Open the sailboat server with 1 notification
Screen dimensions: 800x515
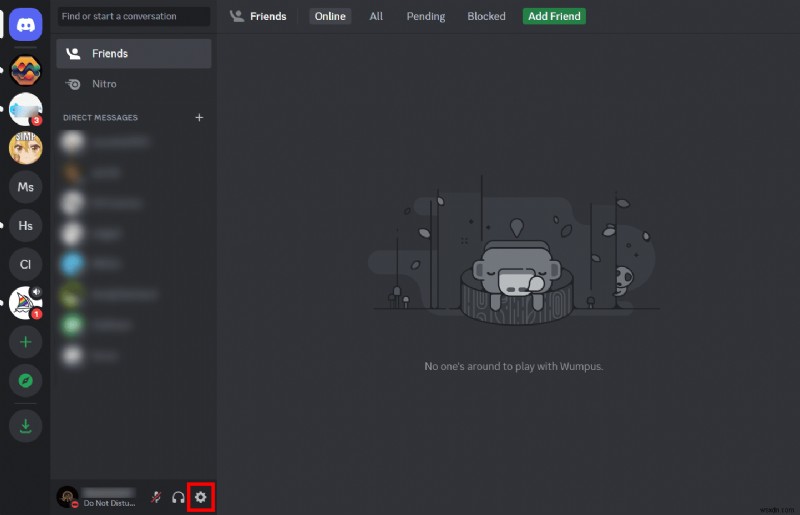[26, 303]
